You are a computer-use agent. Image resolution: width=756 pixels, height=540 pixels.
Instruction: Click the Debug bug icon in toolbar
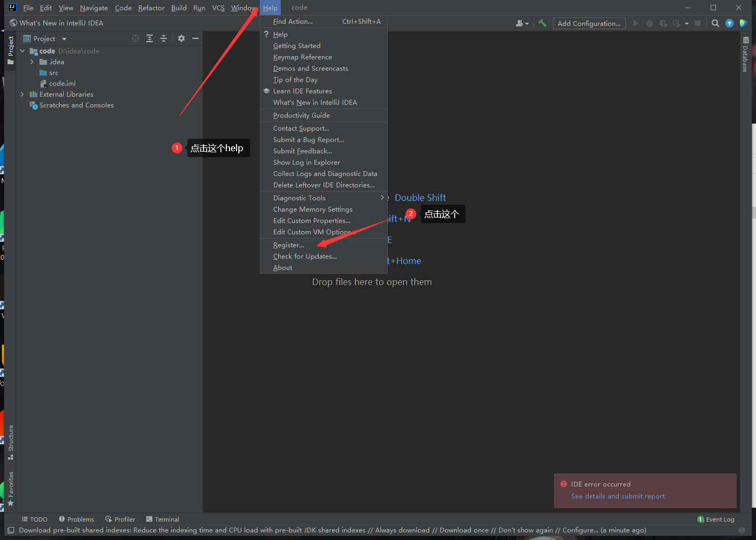tap(650, 23)
